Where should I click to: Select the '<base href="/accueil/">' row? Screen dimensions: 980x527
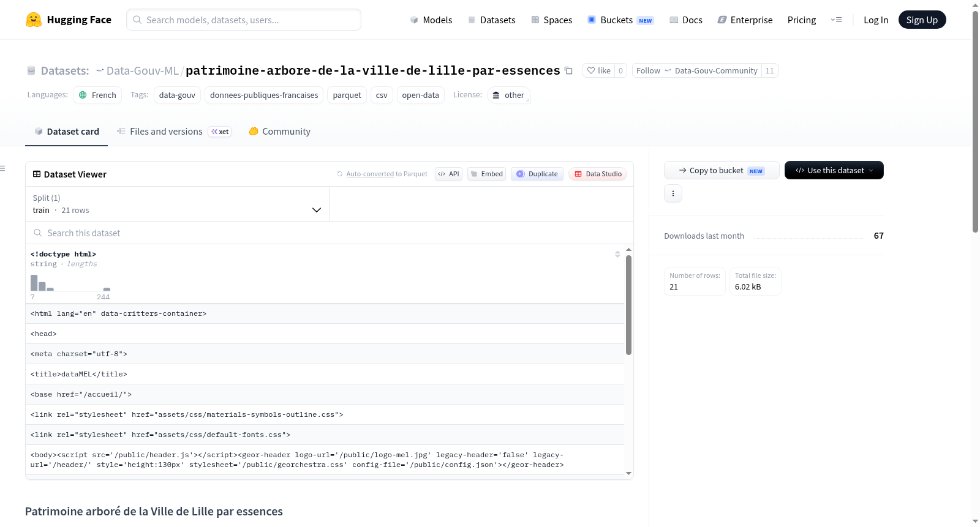click(325, 394)
